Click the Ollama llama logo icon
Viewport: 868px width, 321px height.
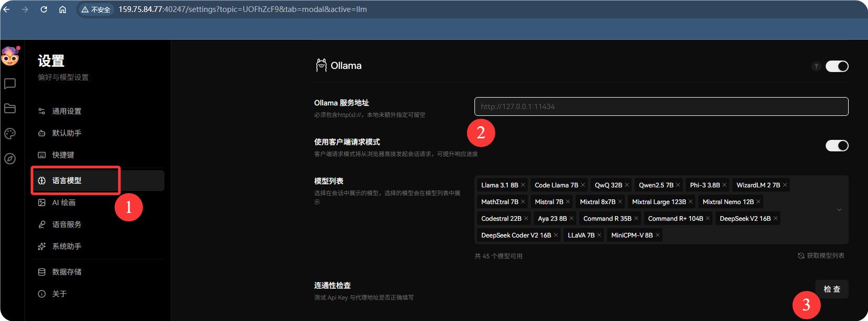click(321, 65)
